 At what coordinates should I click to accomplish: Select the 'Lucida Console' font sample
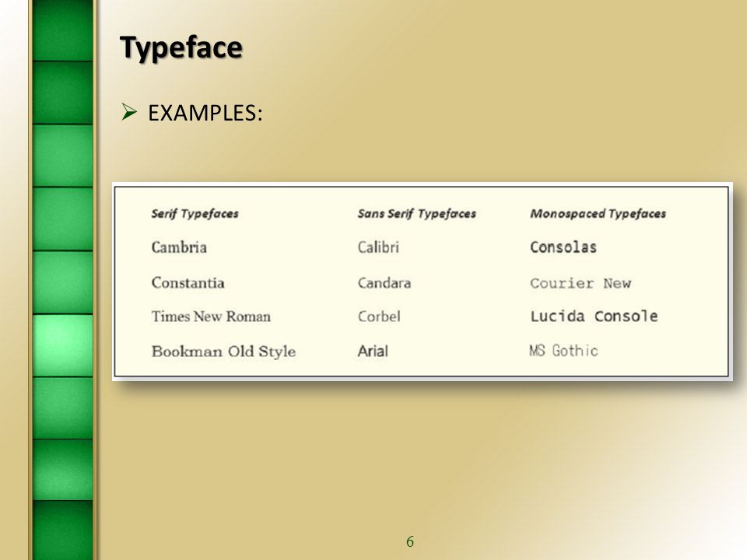[x=594, y=317]
